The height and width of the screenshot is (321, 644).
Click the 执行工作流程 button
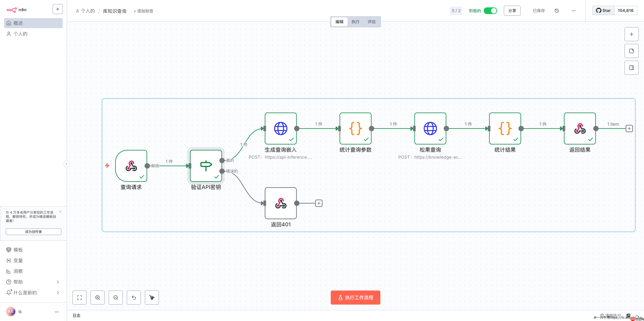coord(355,297)
